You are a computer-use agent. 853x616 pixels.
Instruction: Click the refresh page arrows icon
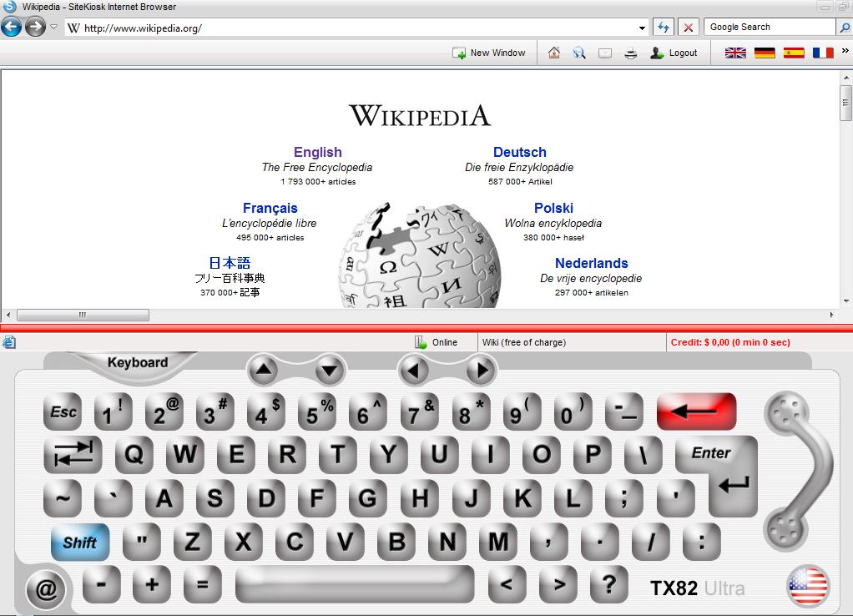tap(663, 27)
